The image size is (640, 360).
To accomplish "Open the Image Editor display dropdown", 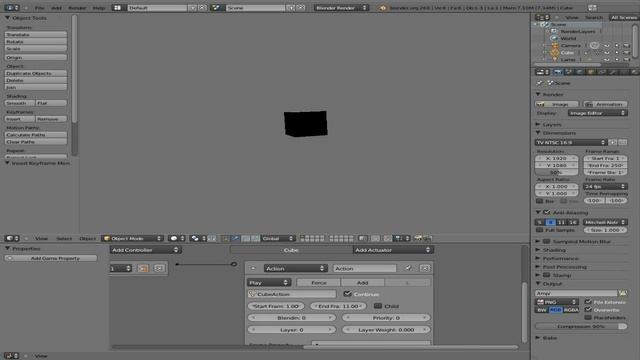I will pyautogui.click(x=598, y=113).
